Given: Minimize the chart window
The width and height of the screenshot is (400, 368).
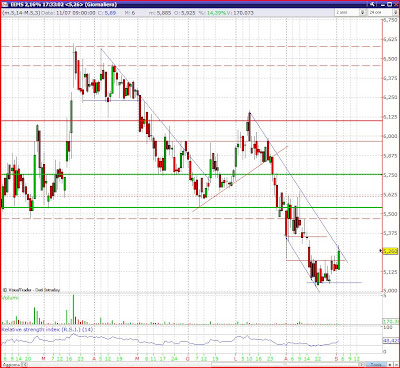Looking at the screenshot, I should point(382,5).
